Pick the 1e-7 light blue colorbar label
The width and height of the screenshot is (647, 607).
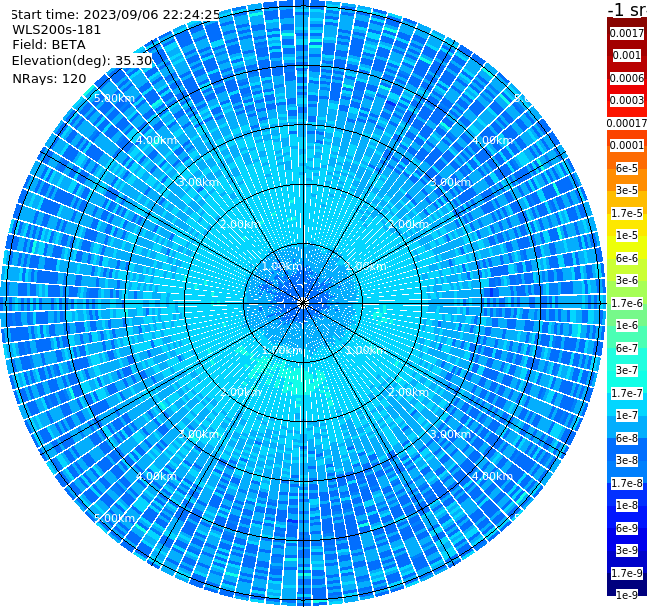click(627, 415)
